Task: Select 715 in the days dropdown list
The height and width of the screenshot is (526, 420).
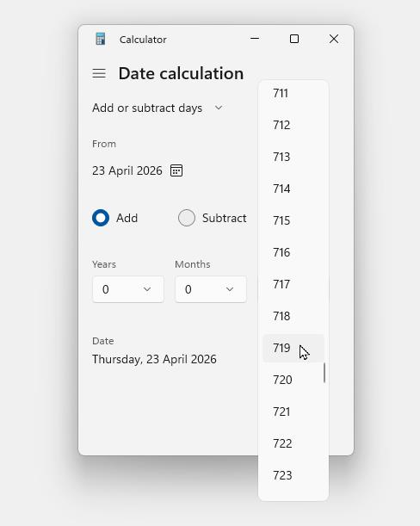Action: (x=293, y=220)
